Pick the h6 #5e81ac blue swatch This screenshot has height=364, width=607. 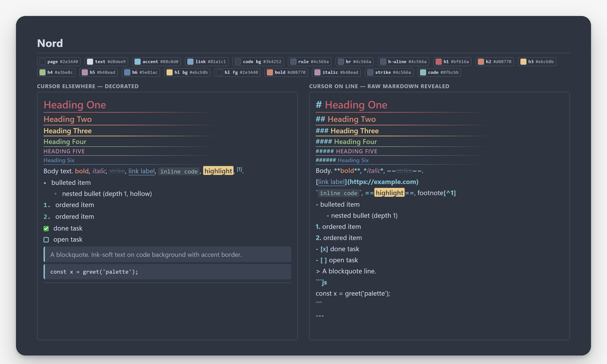click(x=141, y=72)
